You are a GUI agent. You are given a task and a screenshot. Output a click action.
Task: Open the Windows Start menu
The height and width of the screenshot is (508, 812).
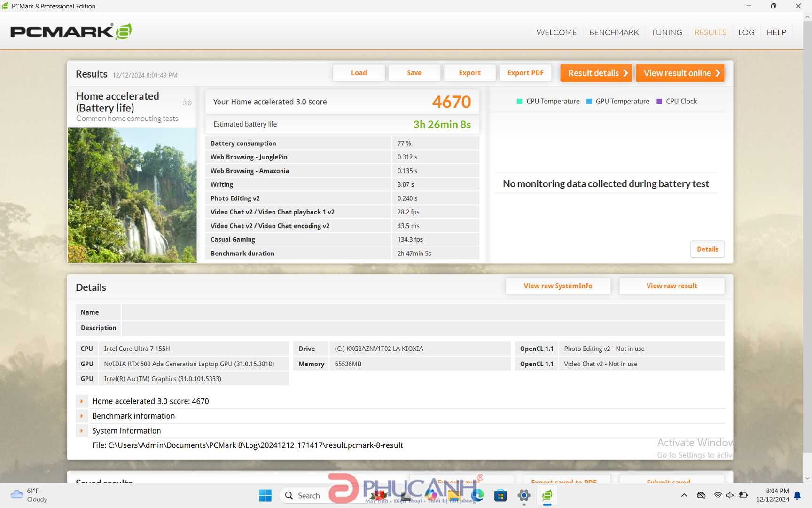pyautogui.click(x=265, y=495)
